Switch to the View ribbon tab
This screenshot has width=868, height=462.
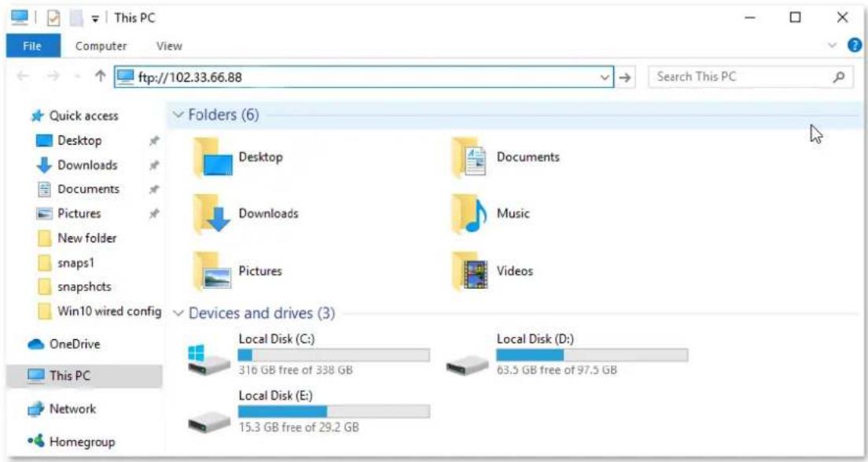169,46
